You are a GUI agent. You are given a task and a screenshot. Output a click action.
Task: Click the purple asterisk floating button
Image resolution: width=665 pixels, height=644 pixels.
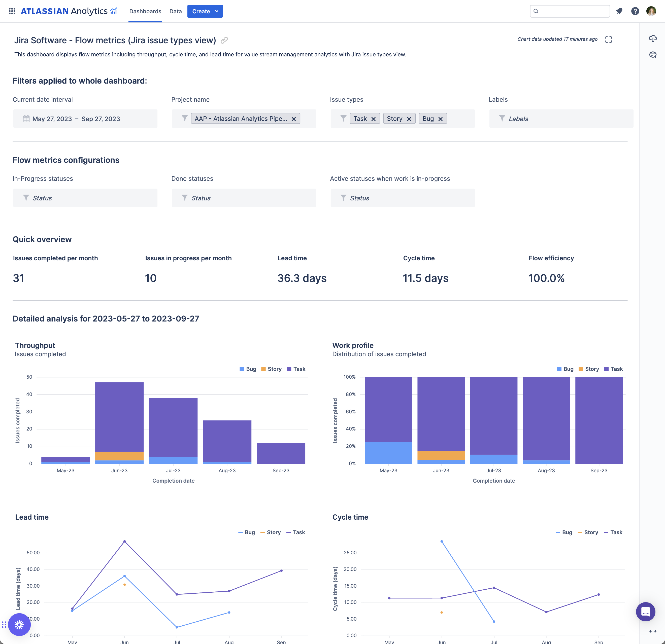pyautogui.click(x=19, y=624)
